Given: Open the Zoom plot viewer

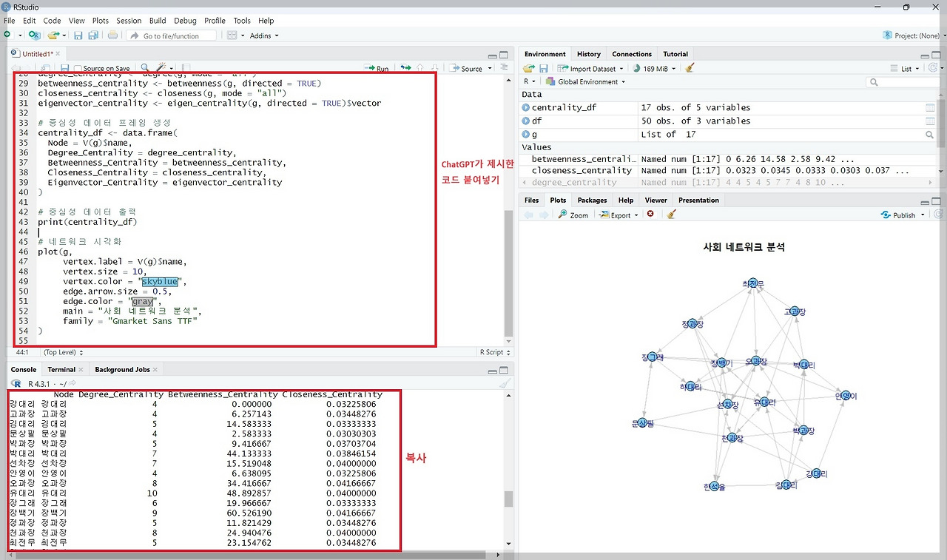Looking at the screenshot, I should point(573,215).
